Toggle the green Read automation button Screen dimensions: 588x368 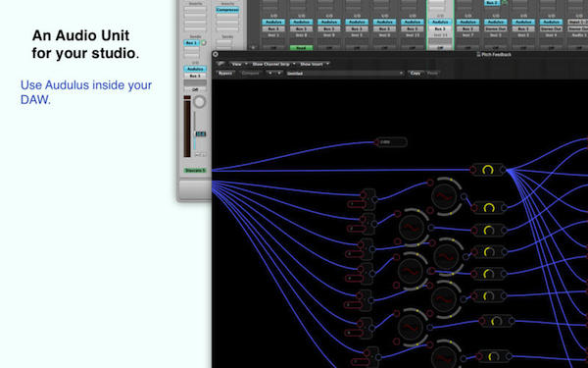tap(301, 48)
